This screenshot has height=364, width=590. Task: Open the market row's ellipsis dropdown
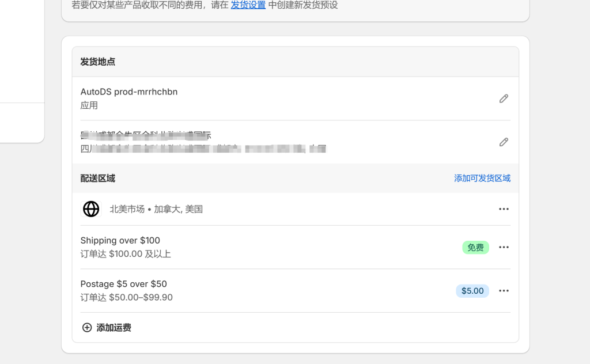point(504,208)
